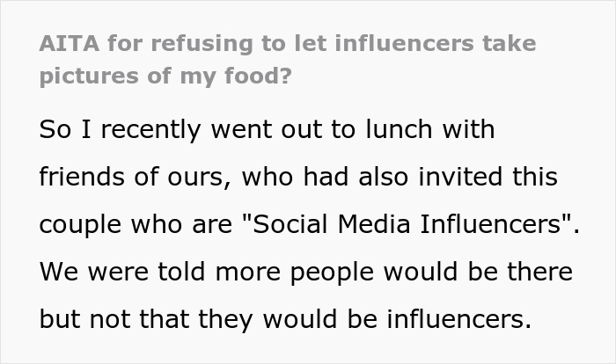
Task: Click the quoted word "Social"
Action: [x=282, y=225]
